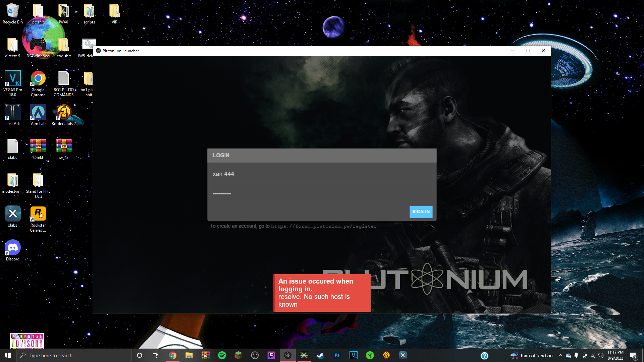Open Photoshop from the taskbar

pyautogui.click(x=337, y=355)
